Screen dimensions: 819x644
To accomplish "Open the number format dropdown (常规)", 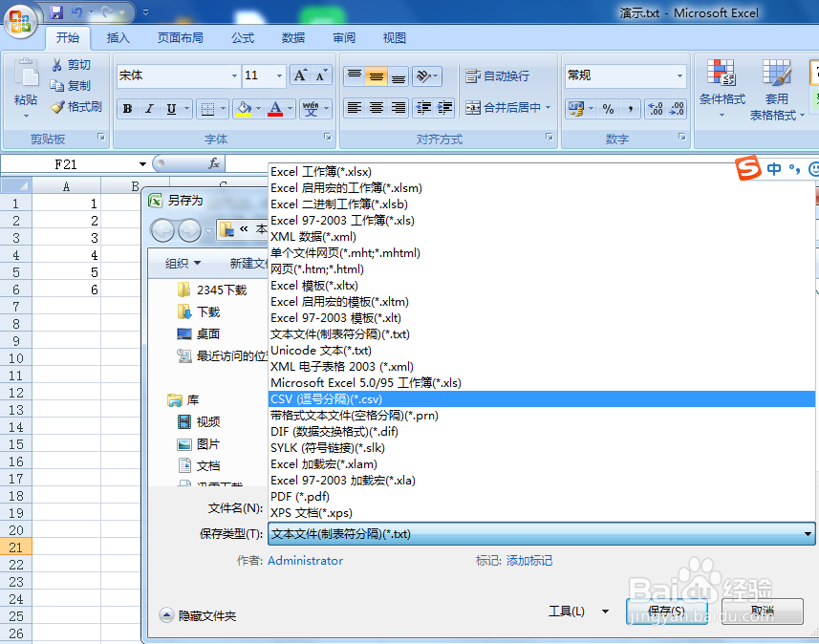I will (x=679, y=75).
